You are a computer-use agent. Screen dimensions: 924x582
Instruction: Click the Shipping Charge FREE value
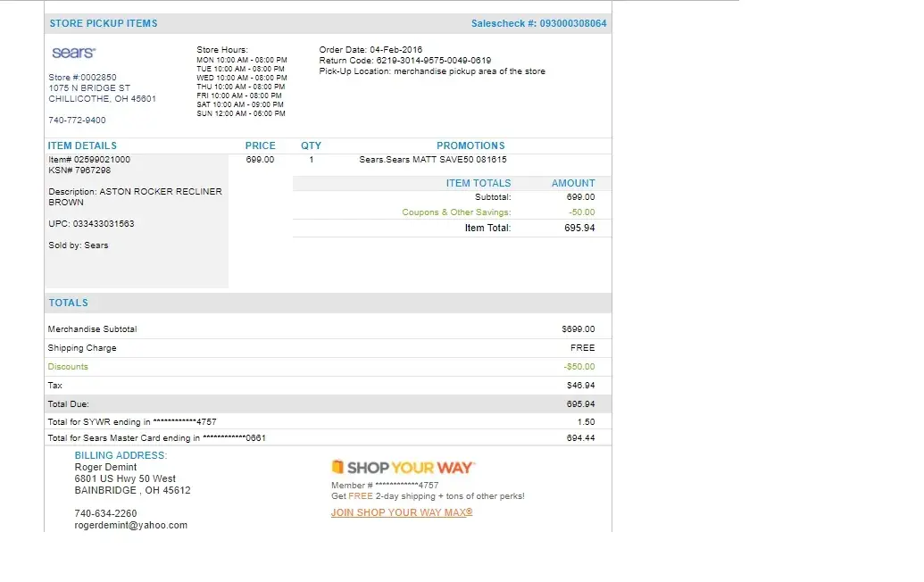tap(583, 348)
